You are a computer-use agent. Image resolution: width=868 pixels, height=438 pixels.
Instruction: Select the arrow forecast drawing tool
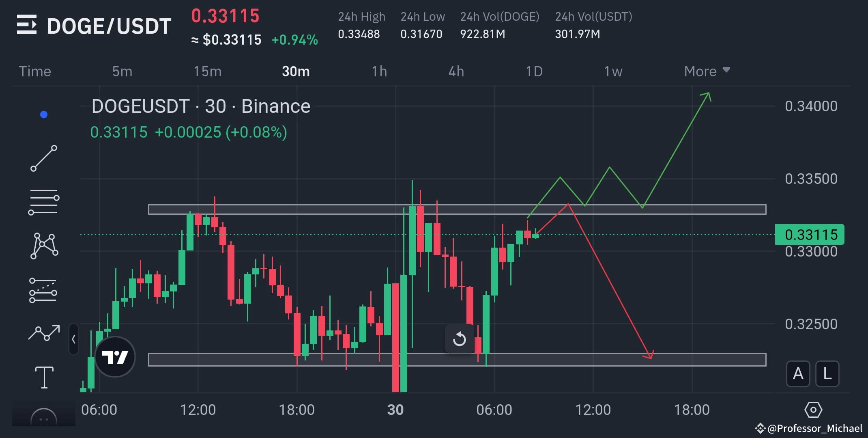[43, 333]
